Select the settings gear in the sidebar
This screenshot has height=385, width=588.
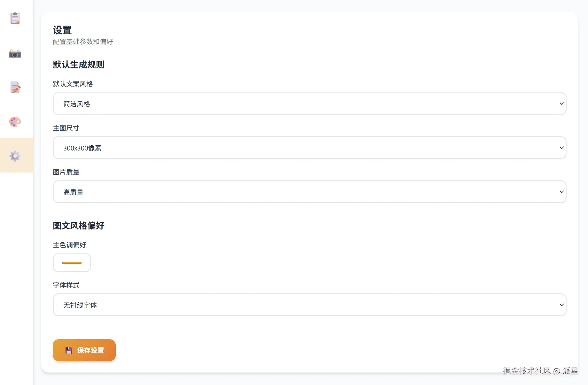[x=15, y=156]
